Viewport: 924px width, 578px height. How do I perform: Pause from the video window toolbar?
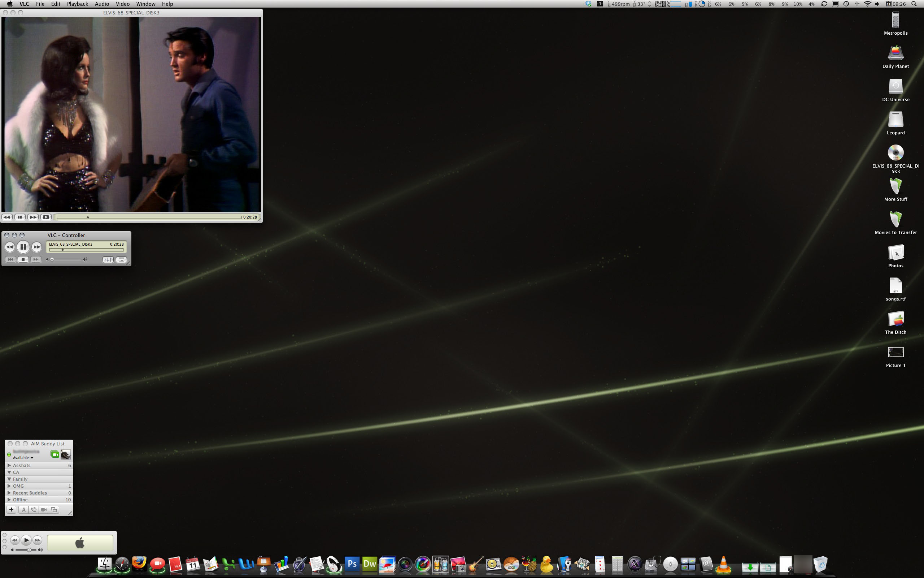(20, 217)
